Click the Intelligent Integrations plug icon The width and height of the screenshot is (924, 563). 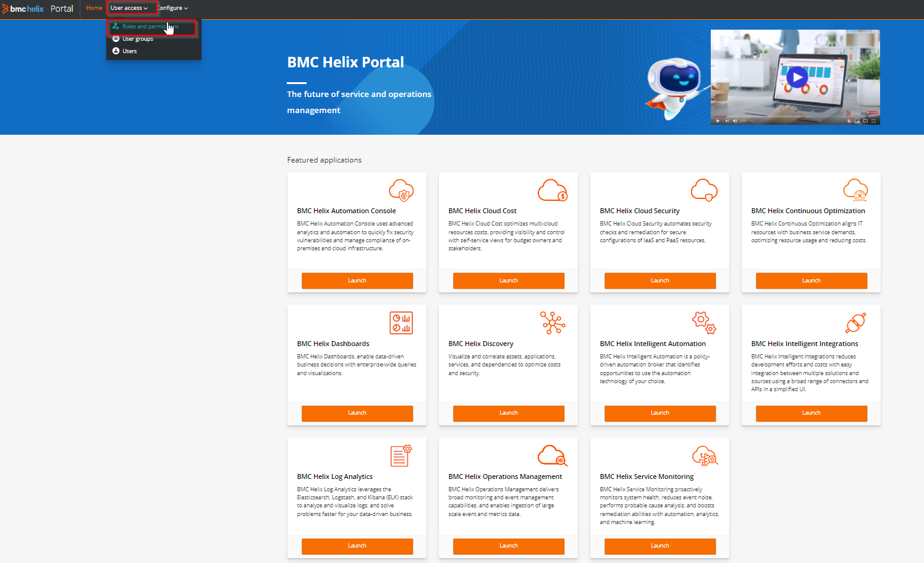pos(855,323)
